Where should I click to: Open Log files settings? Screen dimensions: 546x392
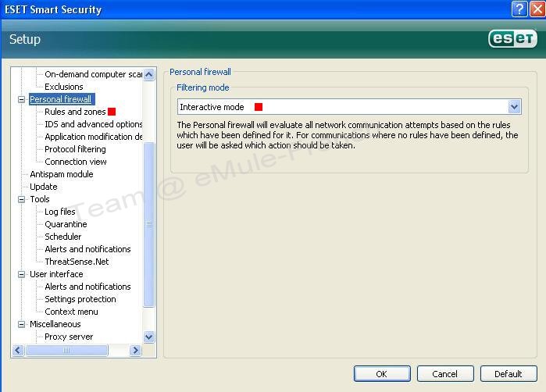coord(60,212)
